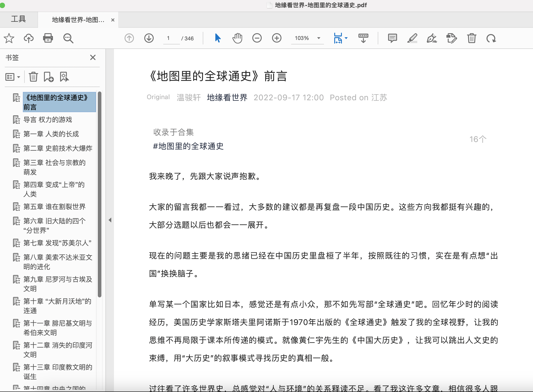Click the #地图里的全球通史 hashtag link
The height and width of the screenshot is (392, 533).
click(x=188, y=146)
